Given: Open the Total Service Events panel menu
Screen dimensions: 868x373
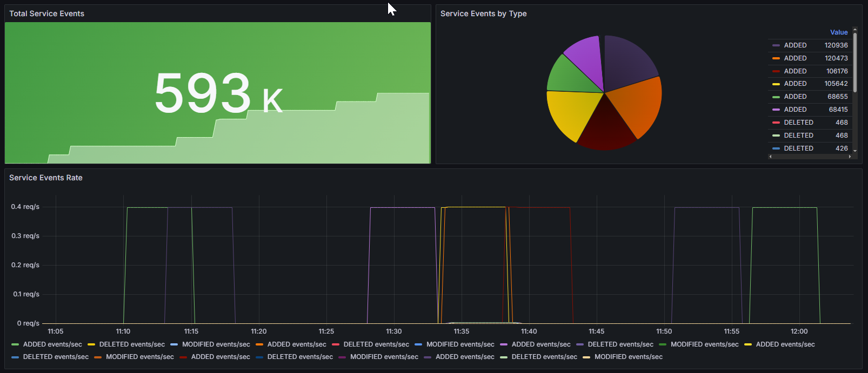Looking at the screenshot, I should coord(47,13).
